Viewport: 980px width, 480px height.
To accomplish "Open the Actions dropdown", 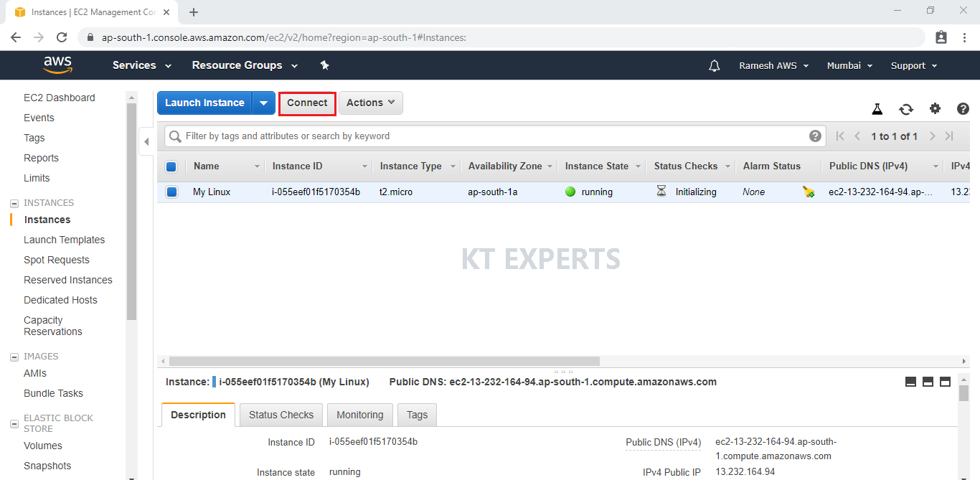I will [x=371, y=103].
